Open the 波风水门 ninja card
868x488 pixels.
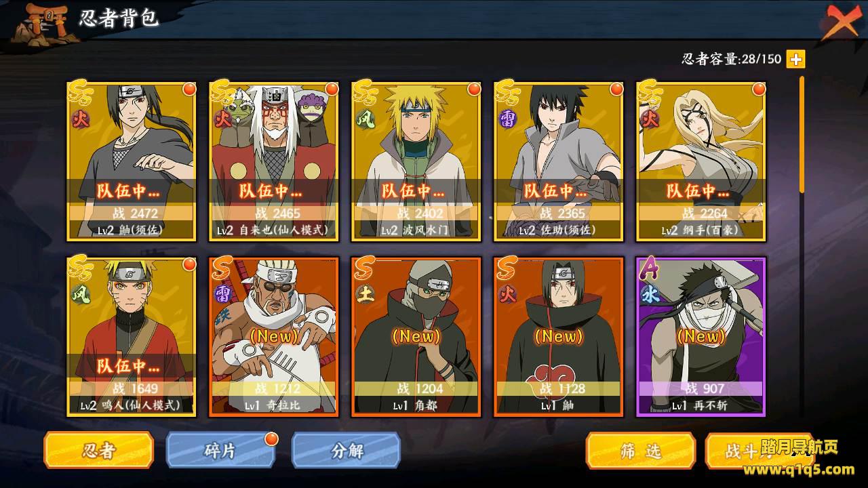point(416,161)
